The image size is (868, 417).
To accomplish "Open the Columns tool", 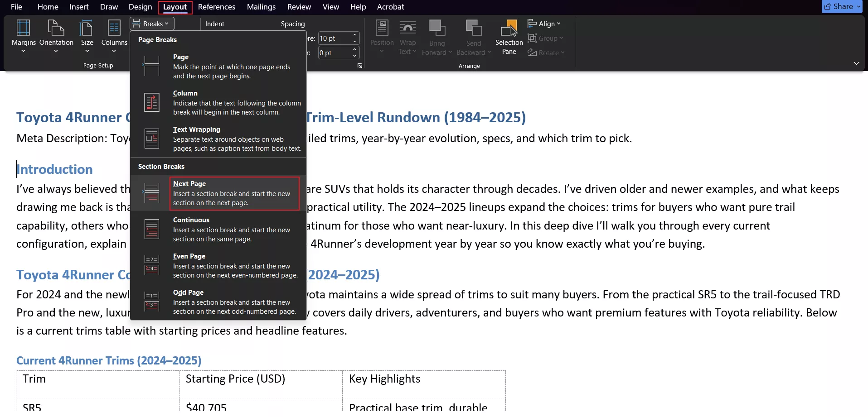I will (114, 35).
